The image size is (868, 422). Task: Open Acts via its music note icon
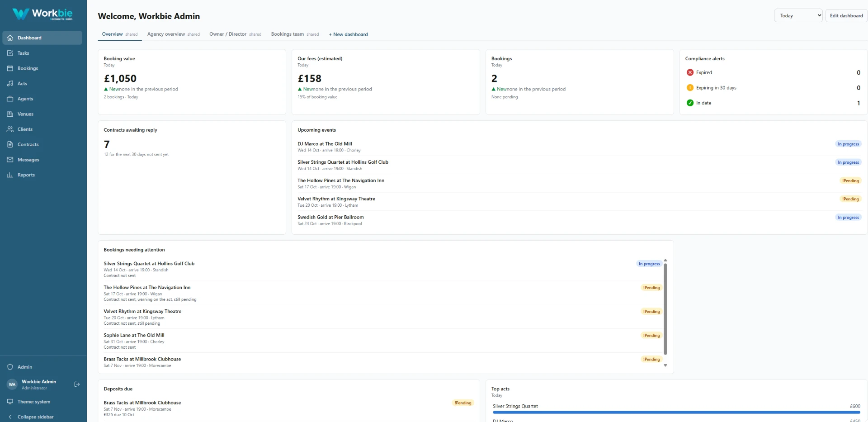click(x=10, y=84)
